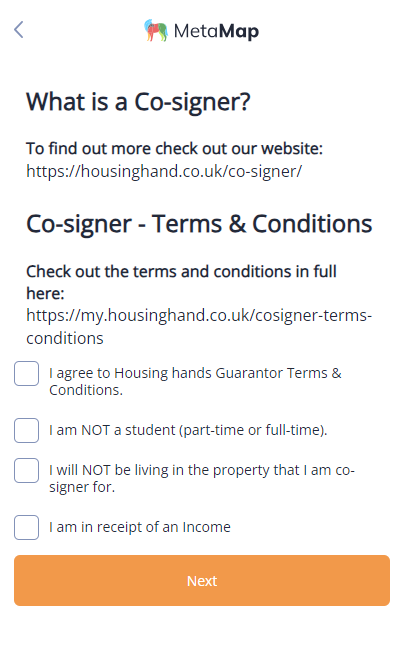Click the 'To find out more check out our website' text
Screen dimensions: 405x656
[174, 149]
